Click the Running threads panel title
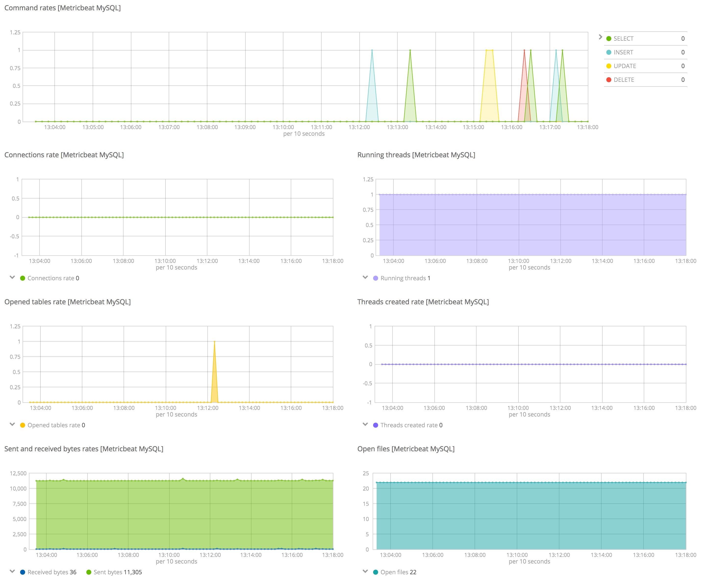Screen dimensions: 706x588 click(x=416, y=155)
